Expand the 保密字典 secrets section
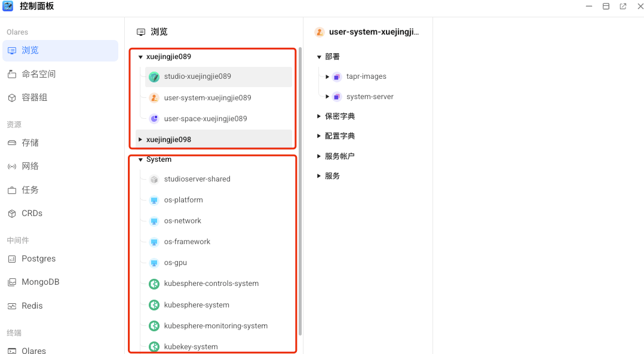 [318, 116]
